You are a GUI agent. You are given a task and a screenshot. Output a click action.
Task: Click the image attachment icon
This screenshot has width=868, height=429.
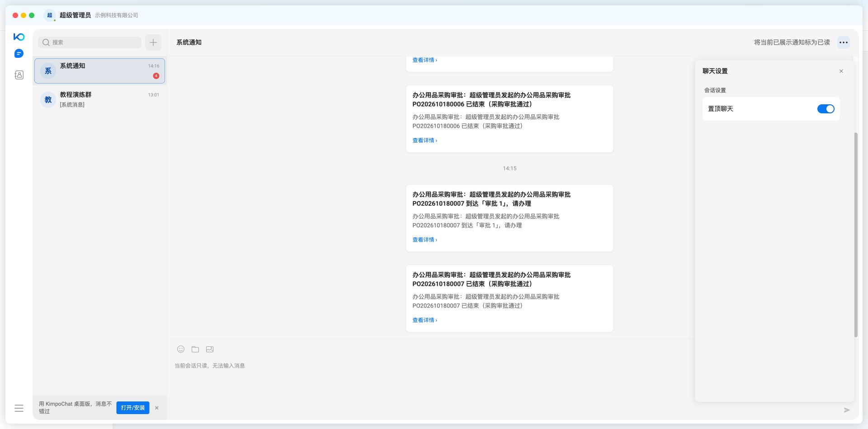[210, 349]
